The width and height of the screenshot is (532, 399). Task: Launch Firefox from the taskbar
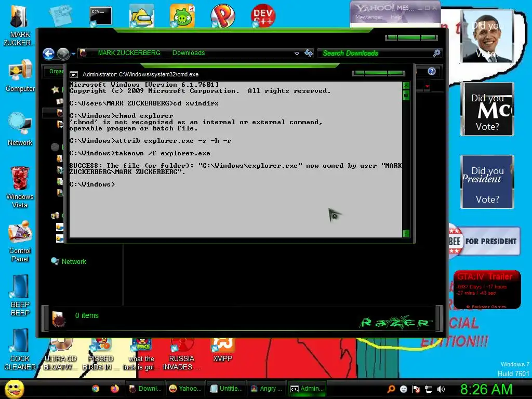tap(115, 389)
